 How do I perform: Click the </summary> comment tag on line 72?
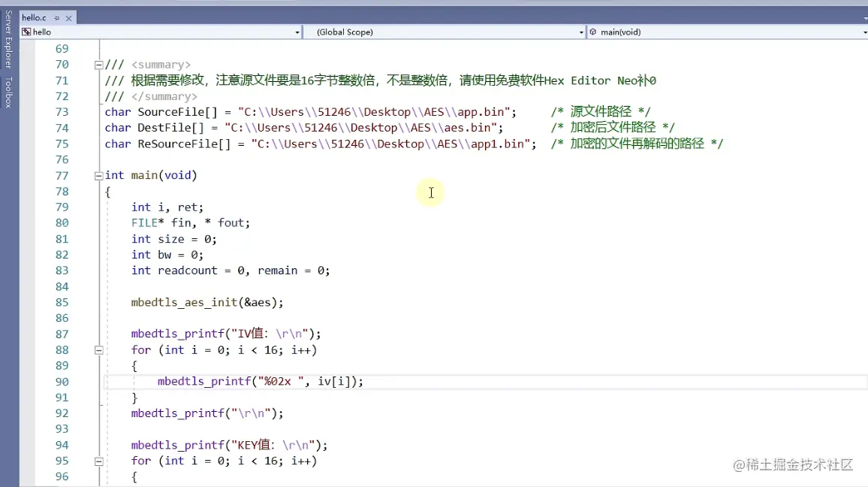coord(164,96)
